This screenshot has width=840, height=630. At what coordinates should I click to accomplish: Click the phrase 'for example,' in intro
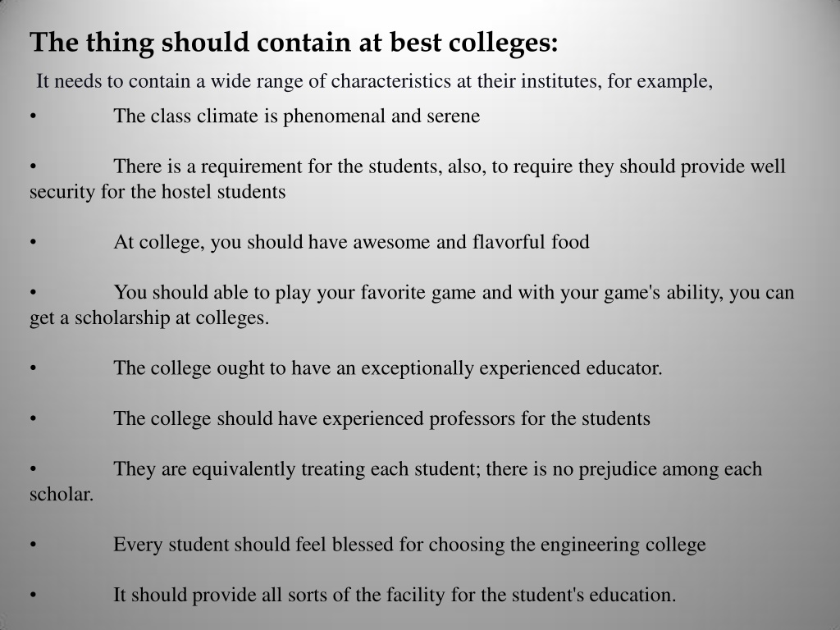tap(660, 81)
